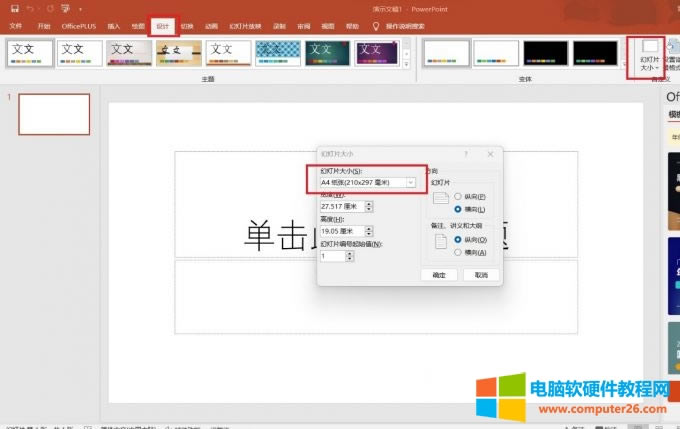Click the 取消 (Cancel) button
680x429 pixels.
tap(480, 274)
